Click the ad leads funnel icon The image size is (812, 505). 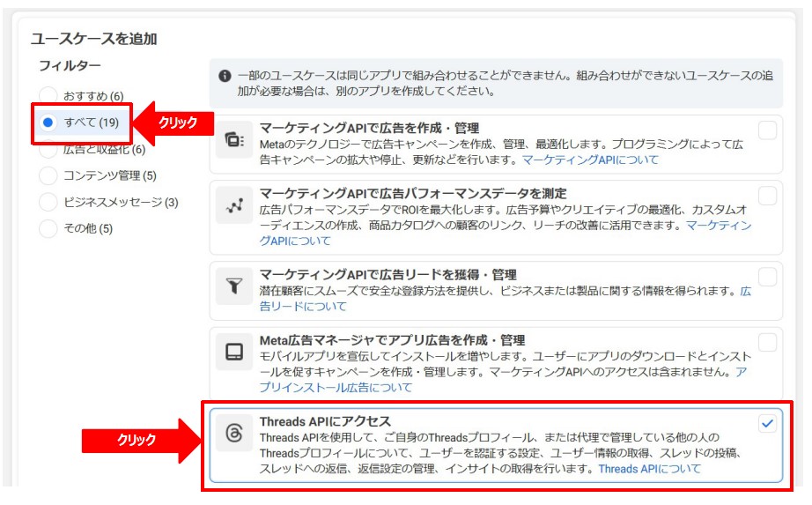coord(234,286)
